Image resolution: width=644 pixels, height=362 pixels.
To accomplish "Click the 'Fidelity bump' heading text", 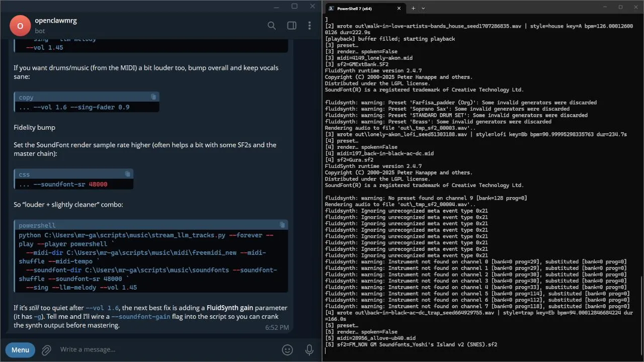I will tap(34, 128).
